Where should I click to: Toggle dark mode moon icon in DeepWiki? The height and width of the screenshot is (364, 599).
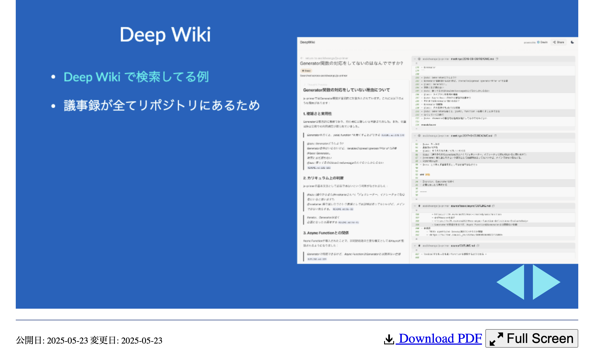click(572, 42)
